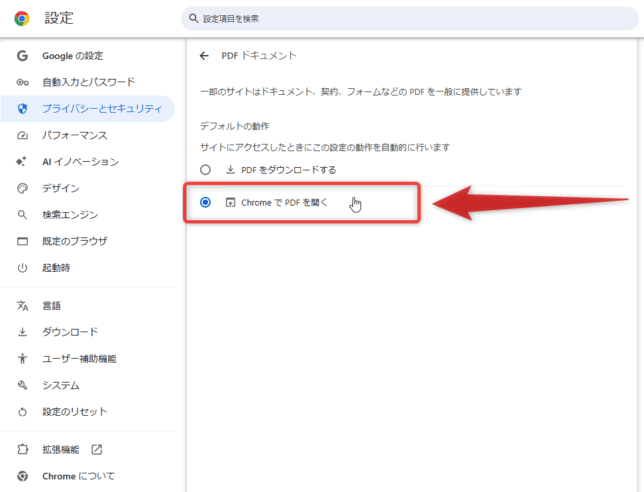Click the Chrome で PDF を開く label text
The width and height of the screenshot is (644, 492).
coord(284,202)
